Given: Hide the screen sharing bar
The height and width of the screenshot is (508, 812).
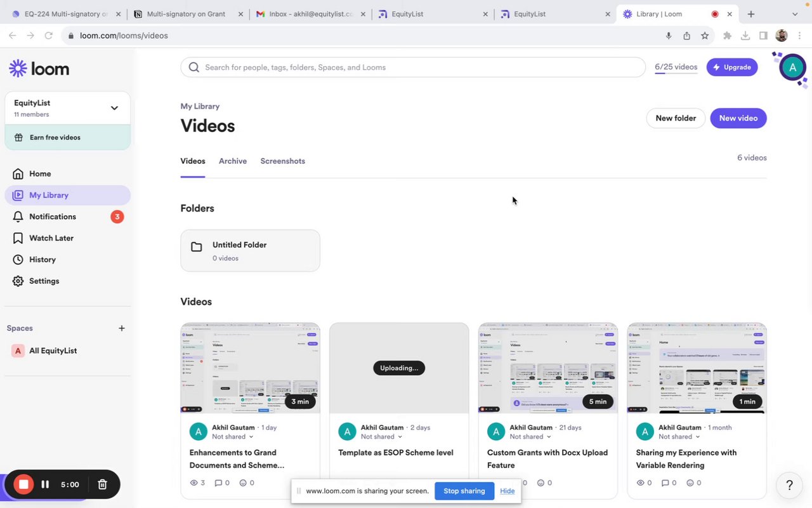Looking at the screenshot, I should (507, 491).
